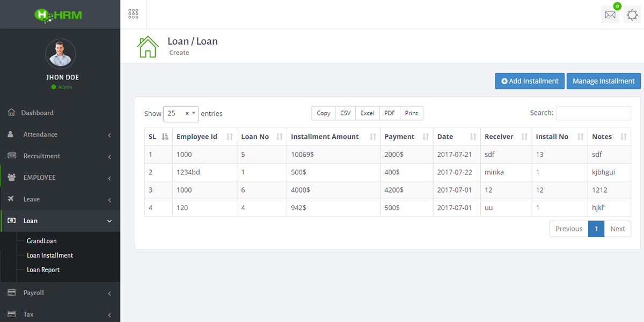Click the HRM logo
This screenshot has height=322, width=644.
pos(59,15)
